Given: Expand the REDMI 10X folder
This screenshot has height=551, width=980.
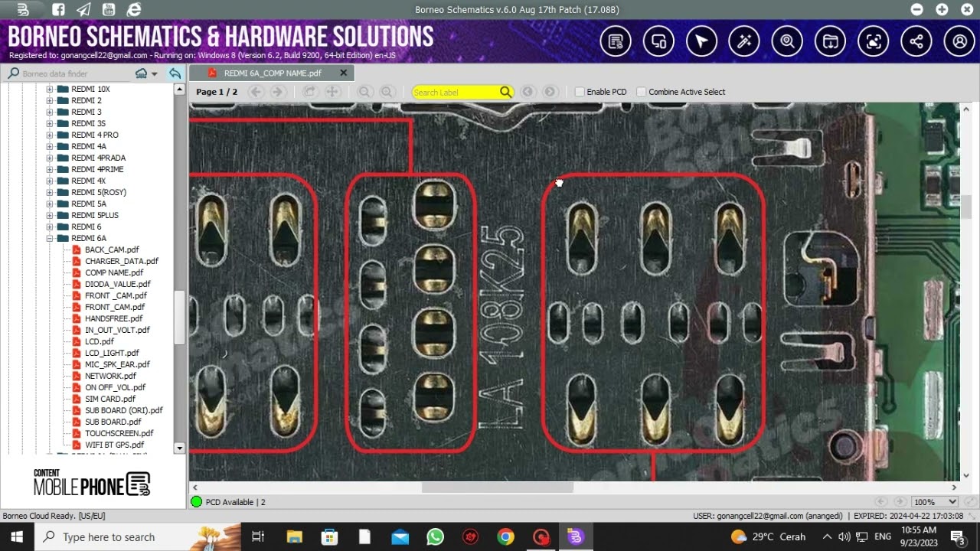Looking at the screenshot, I should [50, 89].
